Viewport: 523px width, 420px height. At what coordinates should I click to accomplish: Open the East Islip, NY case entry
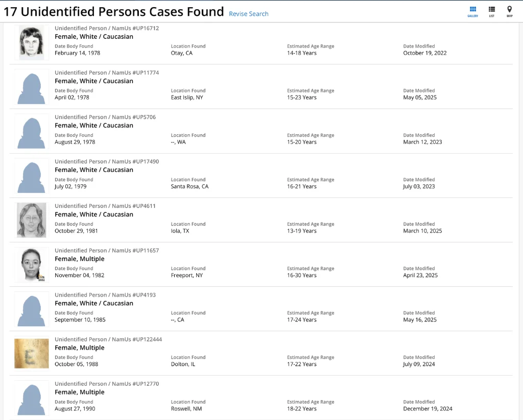point(187,97)
